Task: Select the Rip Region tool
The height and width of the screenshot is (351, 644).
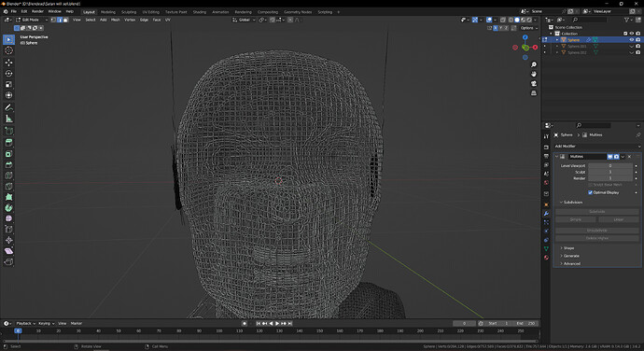Action: [8, 261]
